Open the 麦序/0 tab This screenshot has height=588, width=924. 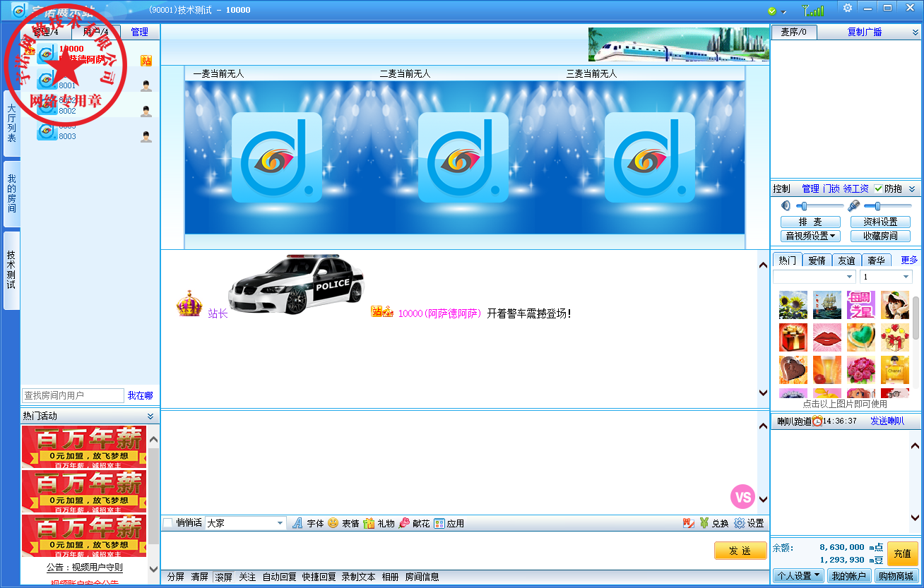pyautogui.click(x=794, y=32)
